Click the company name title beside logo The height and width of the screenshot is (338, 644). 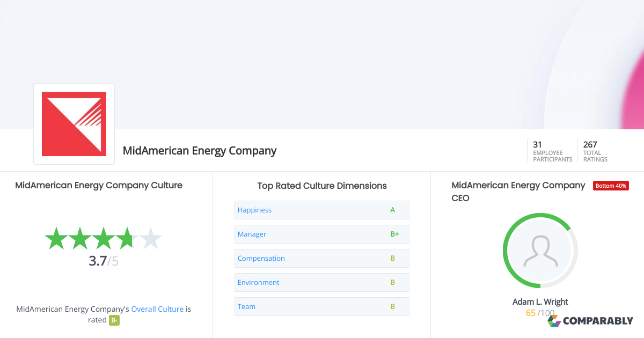tap(200, 151)
